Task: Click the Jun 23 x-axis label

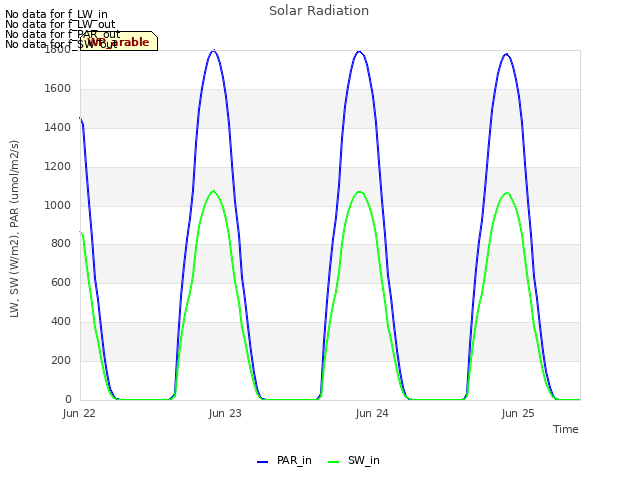Action: [225, 413]
